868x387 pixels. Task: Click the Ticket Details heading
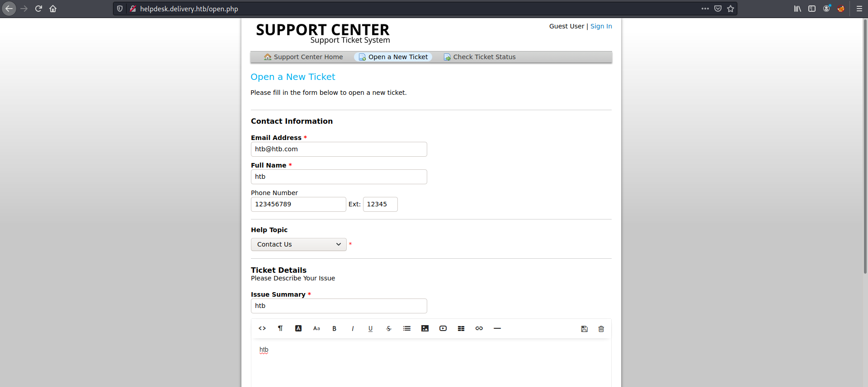(279, 270)
